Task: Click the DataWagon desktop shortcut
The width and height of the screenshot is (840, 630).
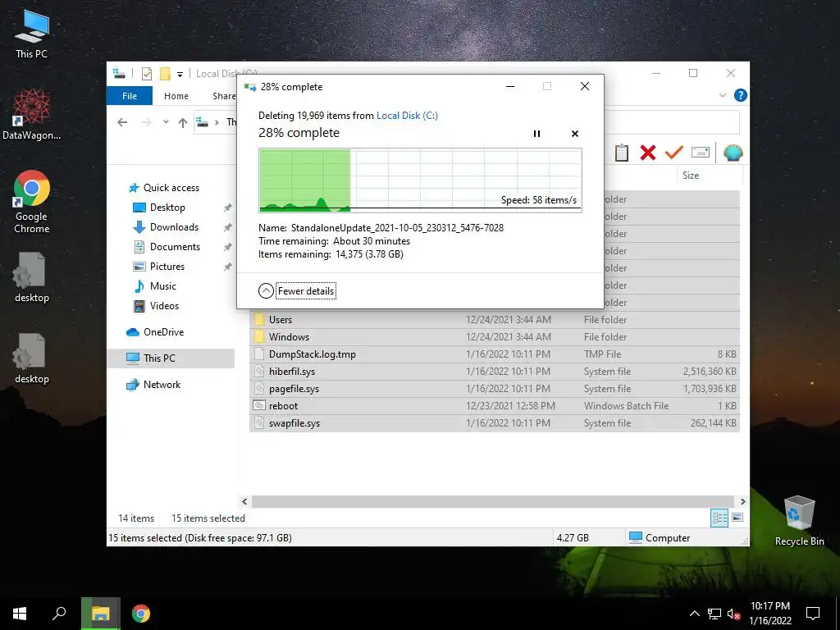Action: pos(32,115)
